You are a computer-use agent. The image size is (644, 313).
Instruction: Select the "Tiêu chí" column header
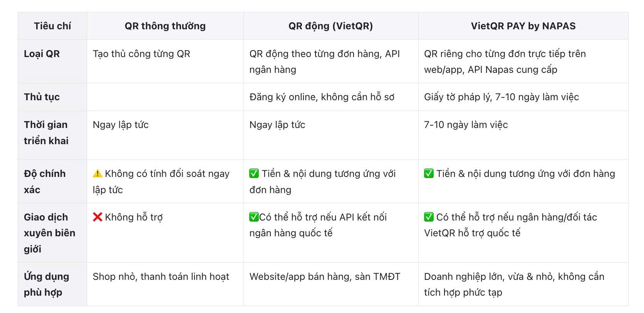point(52,26)
